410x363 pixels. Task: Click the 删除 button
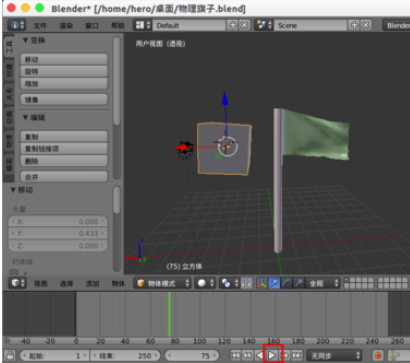tap(64, 161)
